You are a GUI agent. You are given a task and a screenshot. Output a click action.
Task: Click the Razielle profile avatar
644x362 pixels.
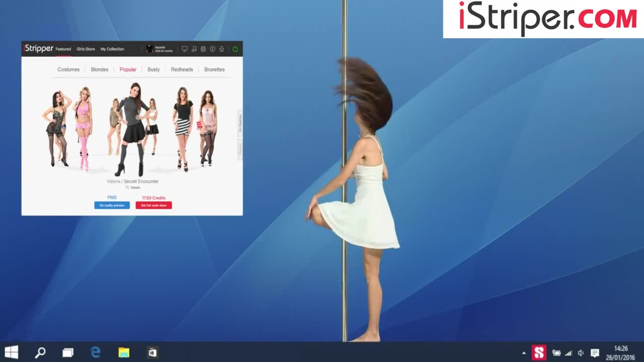point(149,49)
